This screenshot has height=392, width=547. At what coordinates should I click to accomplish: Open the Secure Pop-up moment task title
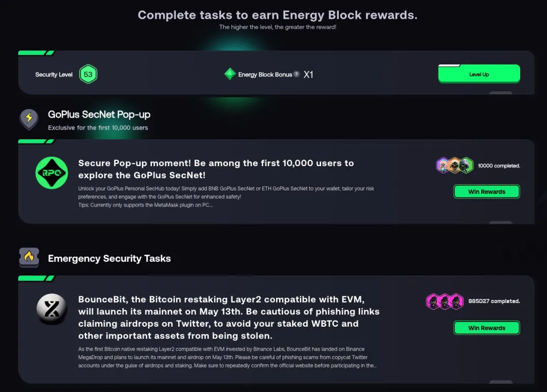[216, 169]
